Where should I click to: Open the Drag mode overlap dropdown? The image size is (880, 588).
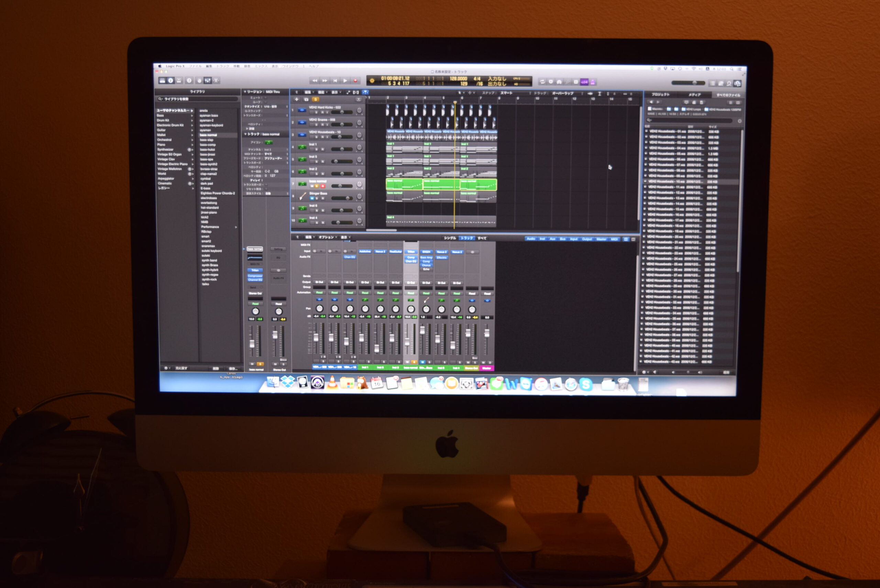(568, 93)
